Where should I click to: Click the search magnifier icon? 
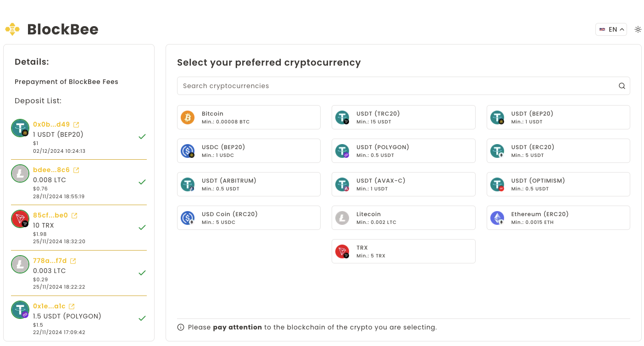point(622,86)
